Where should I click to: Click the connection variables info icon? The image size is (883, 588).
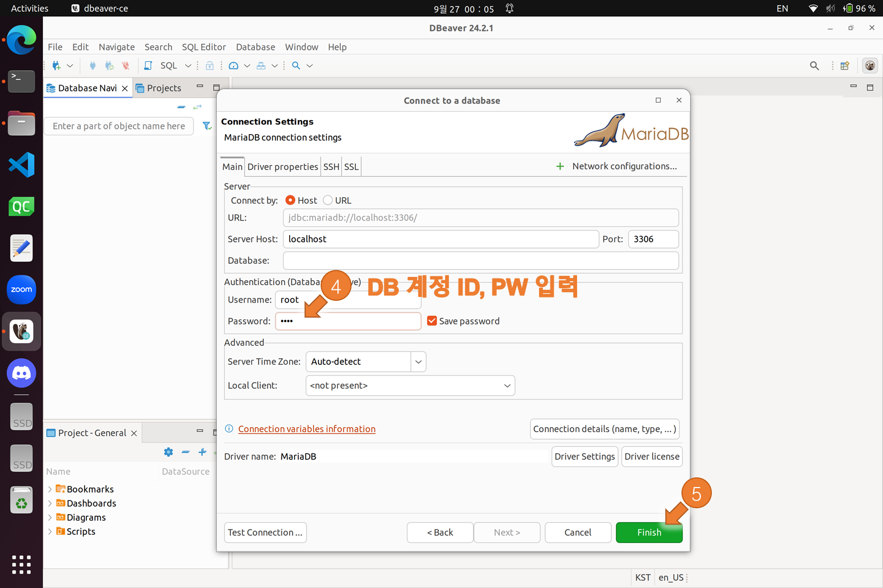click(x=229, y=428)
